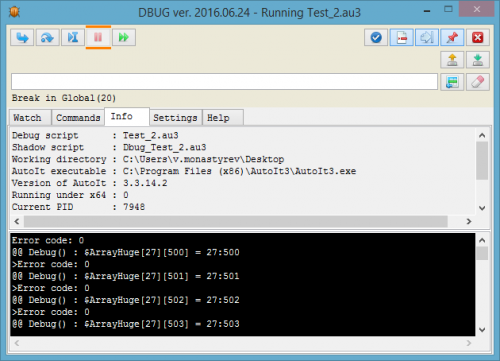Open the Settings tab
The width and height of the screenshot is (500, 361).
point(175,118)
